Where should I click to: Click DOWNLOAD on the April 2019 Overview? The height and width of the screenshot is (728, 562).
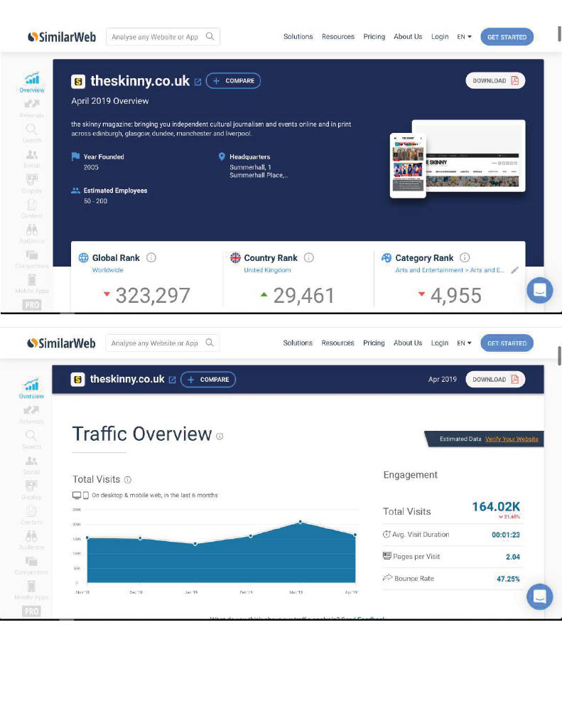pos(495,81)
